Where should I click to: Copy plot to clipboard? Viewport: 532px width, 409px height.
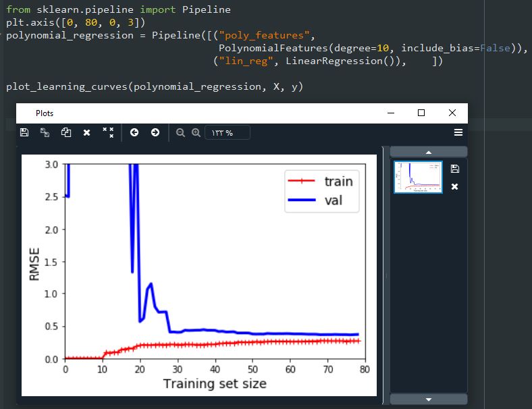(x=66, y=132)
